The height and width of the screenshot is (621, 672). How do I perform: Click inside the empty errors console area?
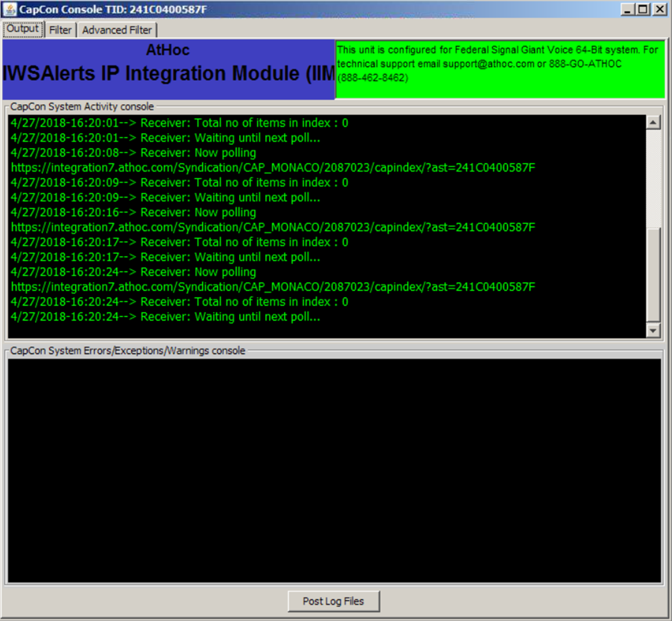(x=335, y=471)
